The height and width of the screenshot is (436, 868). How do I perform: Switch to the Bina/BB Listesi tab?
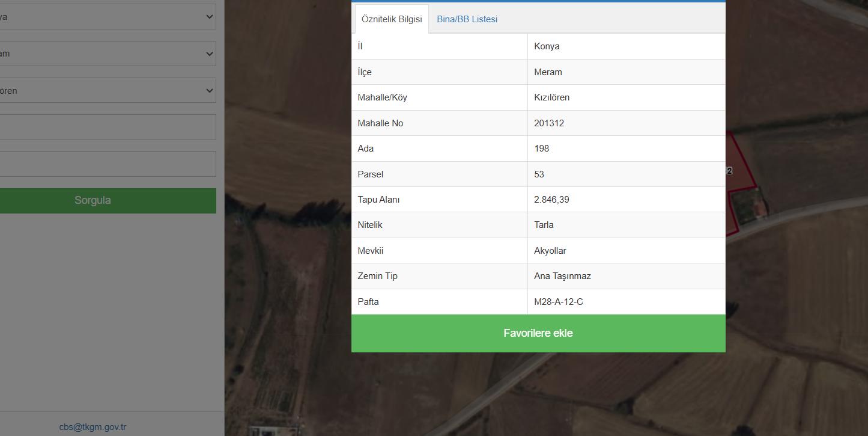pyautogui.click(x=467, y=19)
